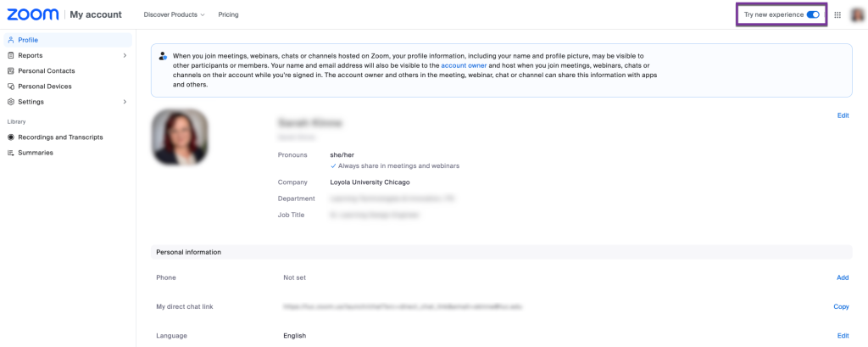The width and height of the screenshot is (868, 347).
Task: Click the Not set phone value
Action: point(294,277)
